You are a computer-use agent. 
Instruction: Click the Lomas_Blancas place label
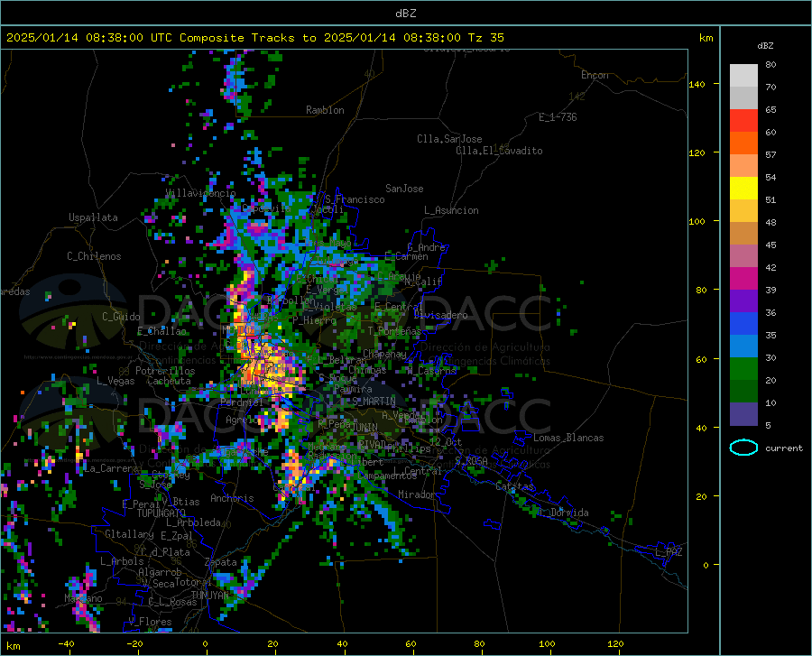click(x=568, y=438)
